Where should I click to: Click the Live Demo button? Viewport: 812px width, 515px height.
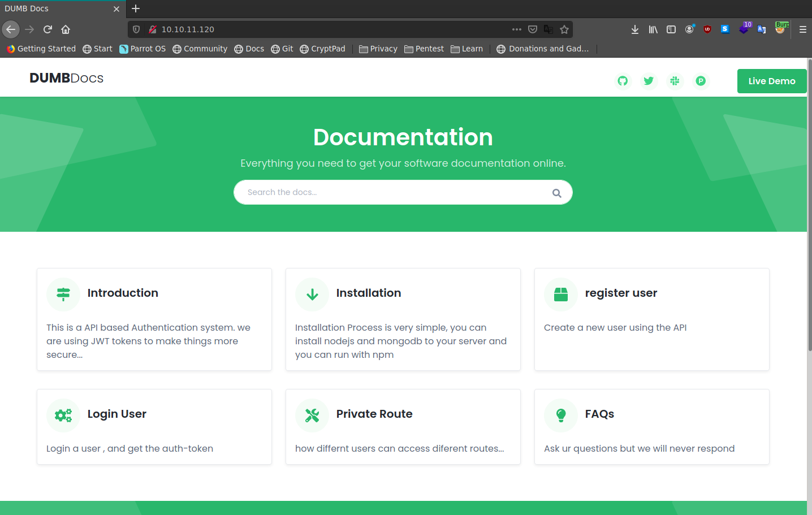point(772,81)
